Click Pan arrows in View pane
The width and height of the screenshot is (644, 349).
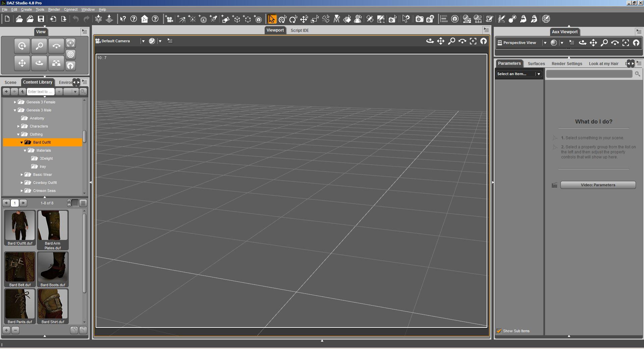click(x=22, y=63)
